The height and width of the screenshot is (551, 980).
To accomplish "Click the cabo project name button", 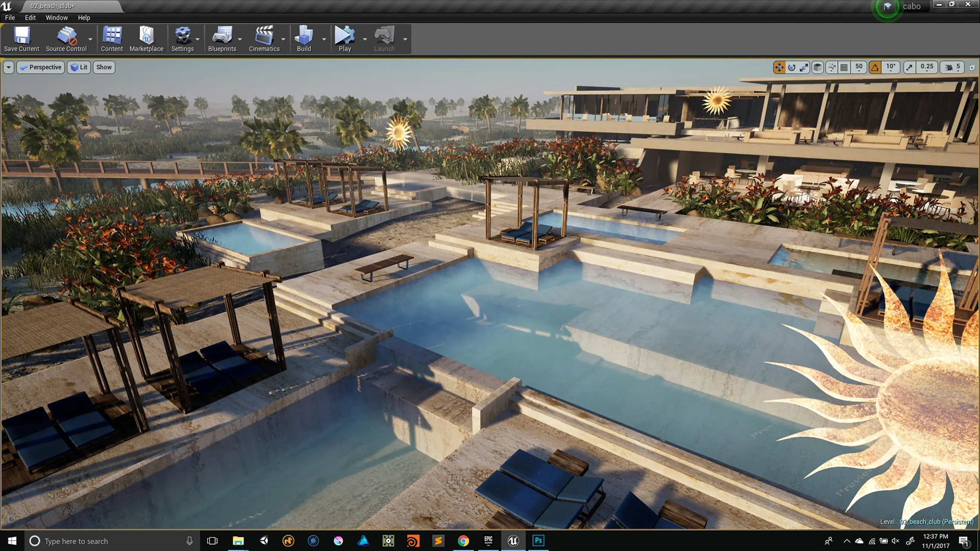I will [x=911, y=6].
